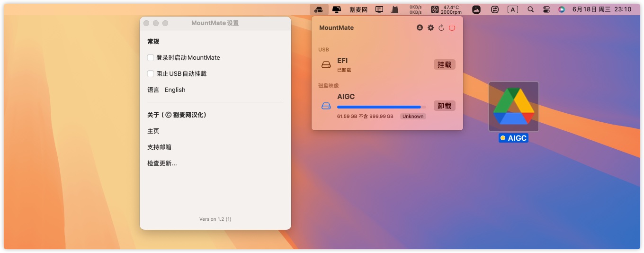The height and width of the screenshot is (253, 644).
Task: Refresh the drive list with the refresh icon
Action: (441, 28)
